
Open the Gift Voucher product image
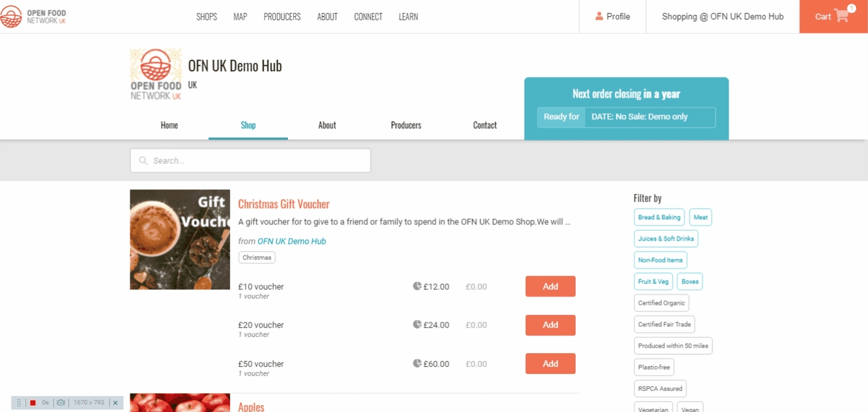pyautogui.click(x=180, y=240)
